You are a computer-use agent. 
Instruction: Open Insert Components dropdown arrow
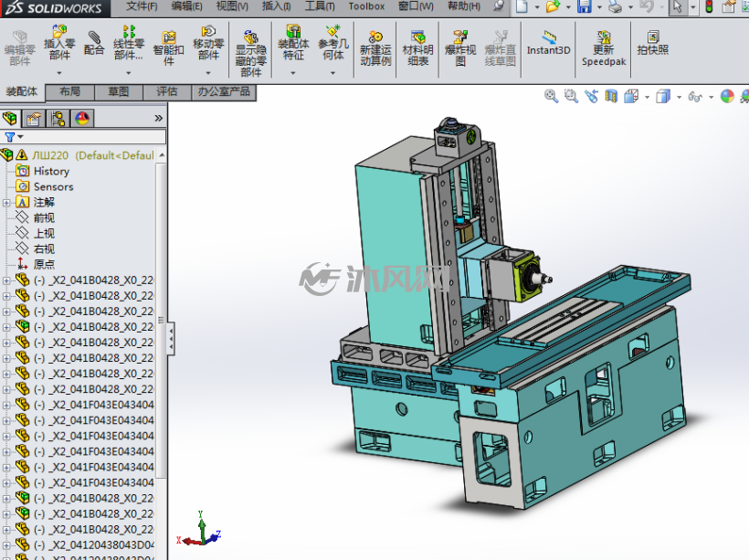tap(59, 73)
